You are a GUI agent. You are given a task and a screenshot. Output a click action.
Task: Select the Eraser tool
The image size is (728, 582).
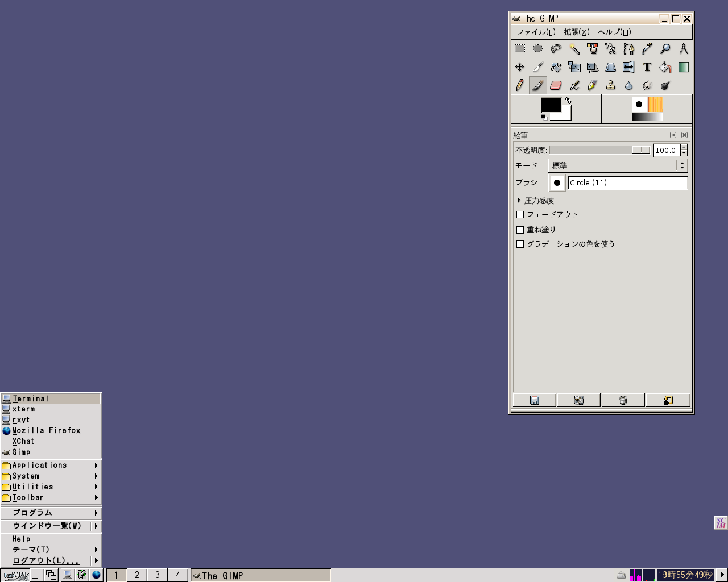(556, 85)
